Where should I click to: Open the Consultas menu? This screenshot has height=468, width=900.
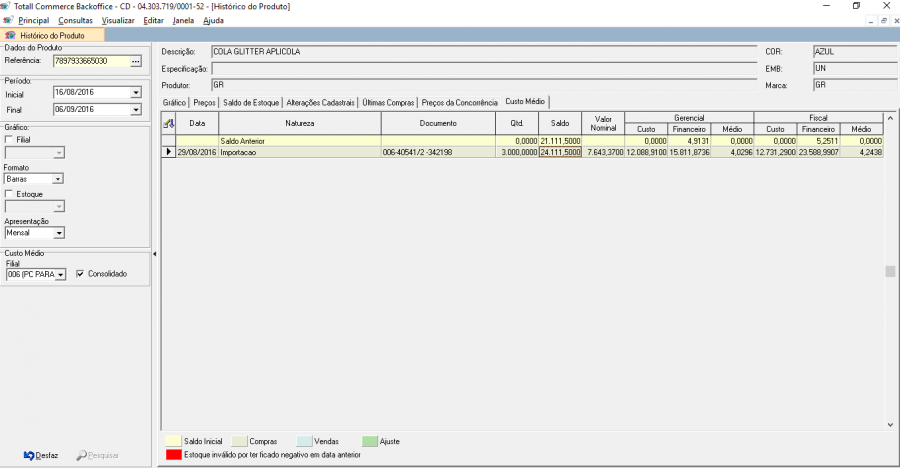point(75,20)
